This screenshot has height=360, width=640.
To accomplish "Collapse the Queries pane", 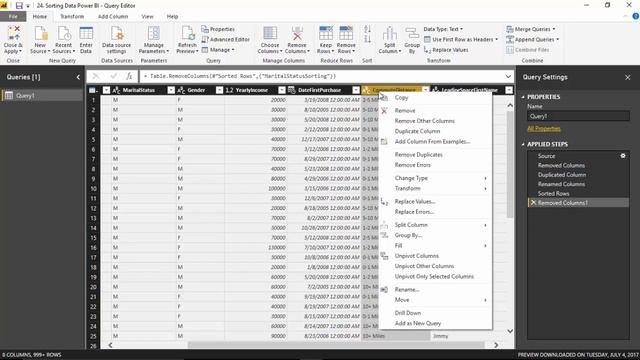I will [78, 77].
